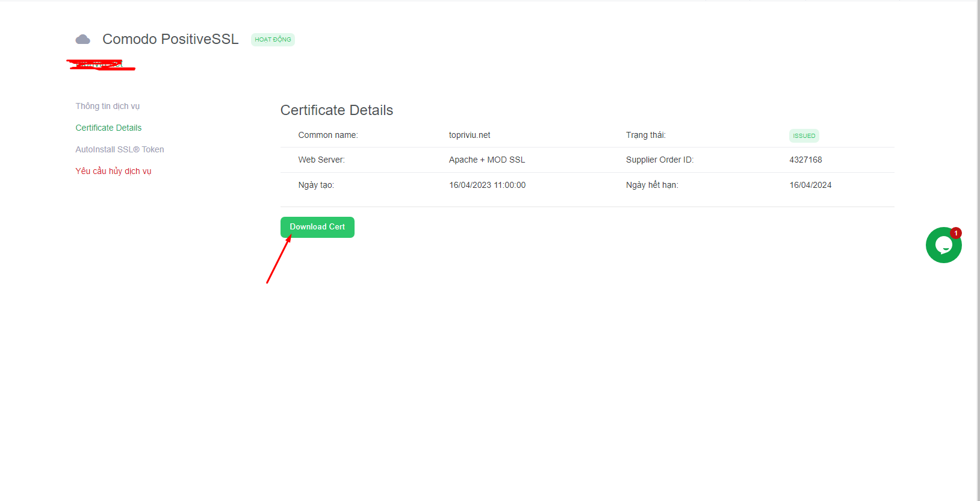980x501 pixels.
Task: Click the Apache + MOD SSL value
Action: pyautogui.click(x=487, y=160)
